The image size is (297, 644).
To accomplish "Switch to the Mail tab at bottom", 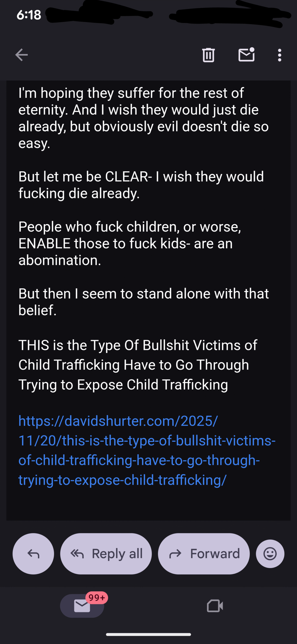I will 82,606.
